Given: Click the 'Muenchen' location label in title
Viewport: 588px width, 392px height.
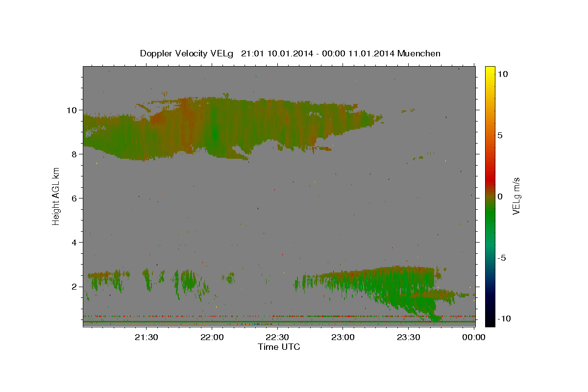Looking at the screenshot, I should 419,53.
